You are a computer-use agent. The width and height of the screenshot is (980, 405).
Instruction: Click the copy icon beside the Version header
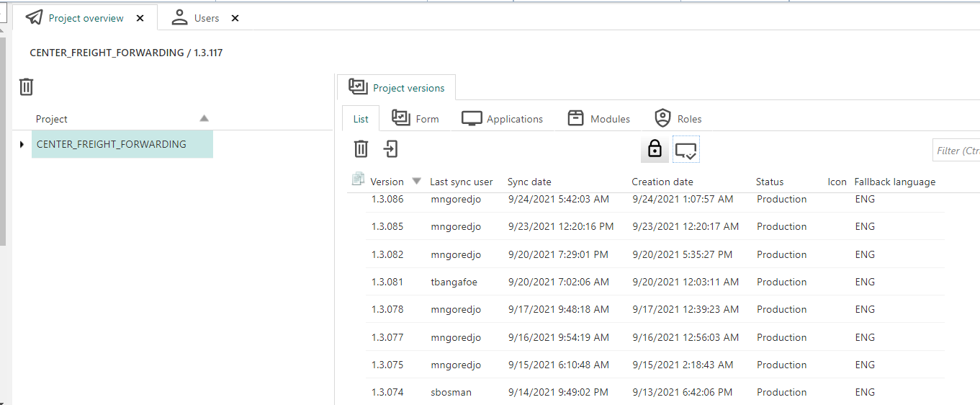(358, 179)
